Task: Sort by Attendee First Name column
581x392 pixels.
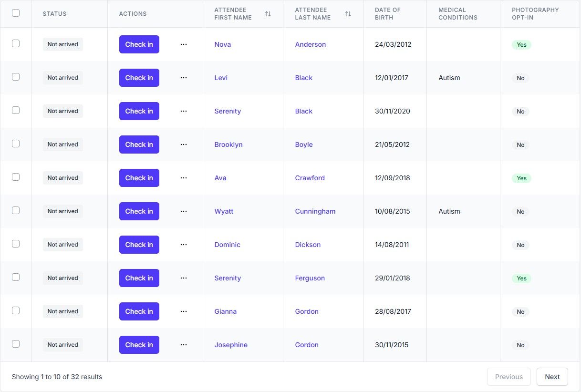Action: tap(268, 14)
